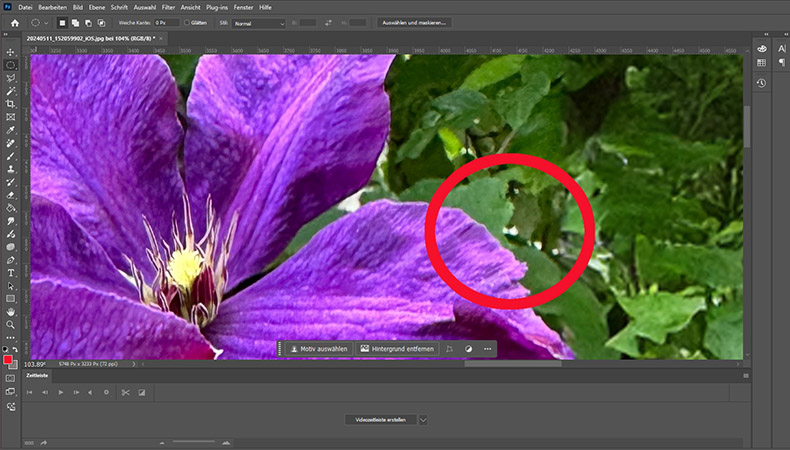Screen dimensions: 790x450
Task: Enable the Glätten checkbox
Action: (188, 22)
